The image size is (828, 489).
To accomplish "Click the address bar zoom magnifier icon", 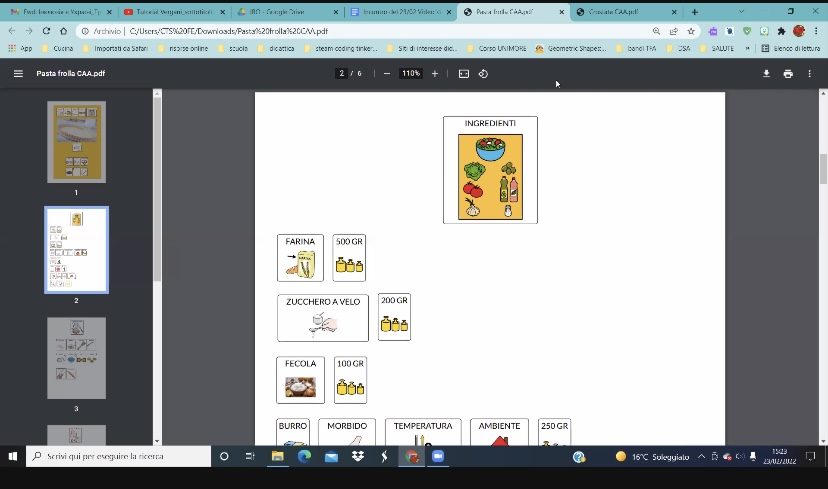I will tap(656, 31).
